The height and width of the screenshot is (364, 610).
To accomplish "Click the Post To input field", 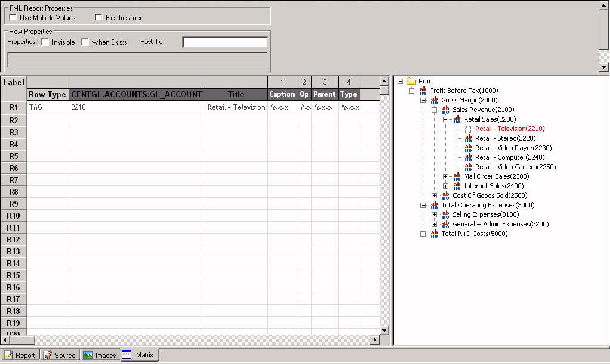I will coord(225,42).
